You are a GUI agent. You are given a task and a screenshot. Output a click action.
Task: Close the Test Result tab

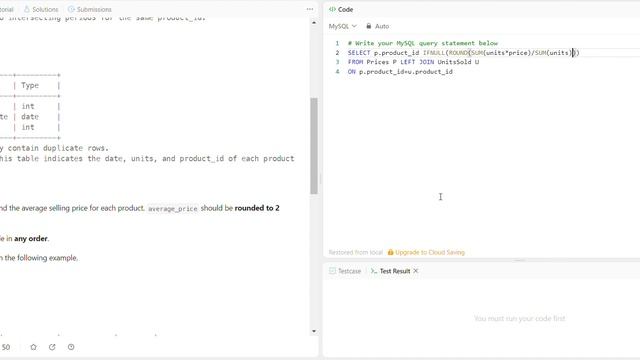[x=416, y=271]
